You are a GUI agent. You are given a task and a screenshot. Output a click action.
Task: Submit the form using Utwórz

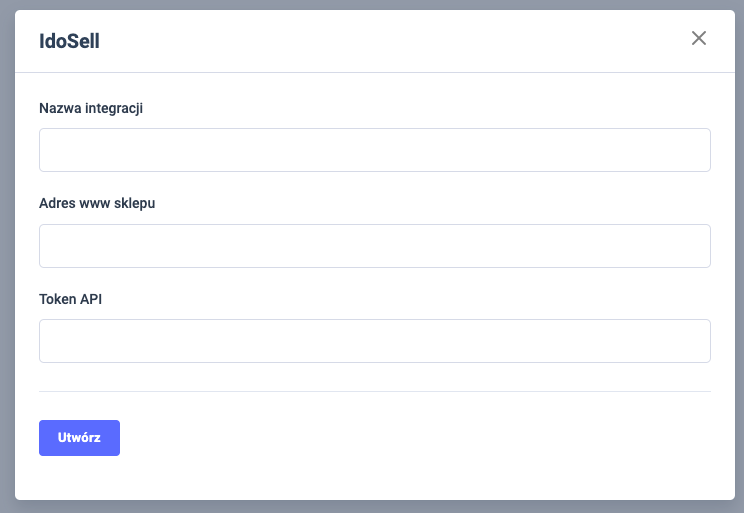79,438
